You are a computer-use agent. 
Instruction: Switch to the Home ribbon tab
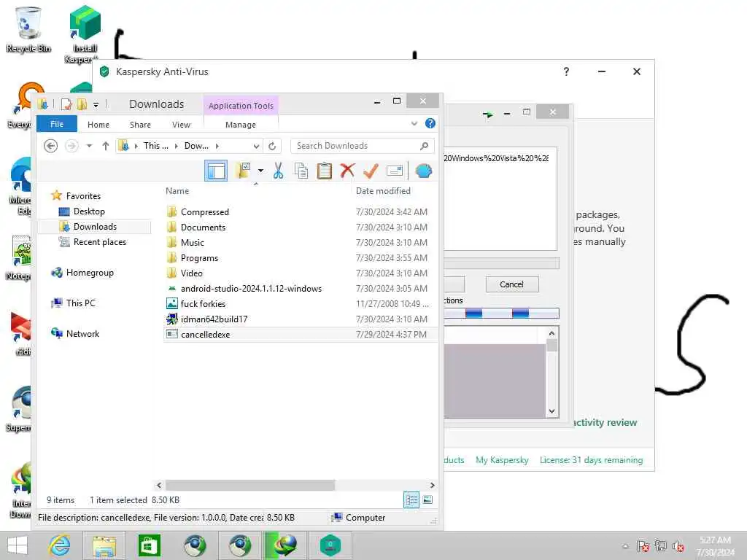coord(98,124)
